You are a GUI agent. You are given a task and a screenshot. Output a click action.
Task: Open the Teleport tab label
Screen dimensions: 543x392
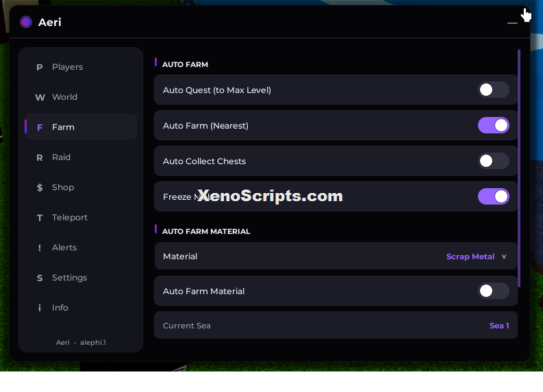click(x=70, y=218)
